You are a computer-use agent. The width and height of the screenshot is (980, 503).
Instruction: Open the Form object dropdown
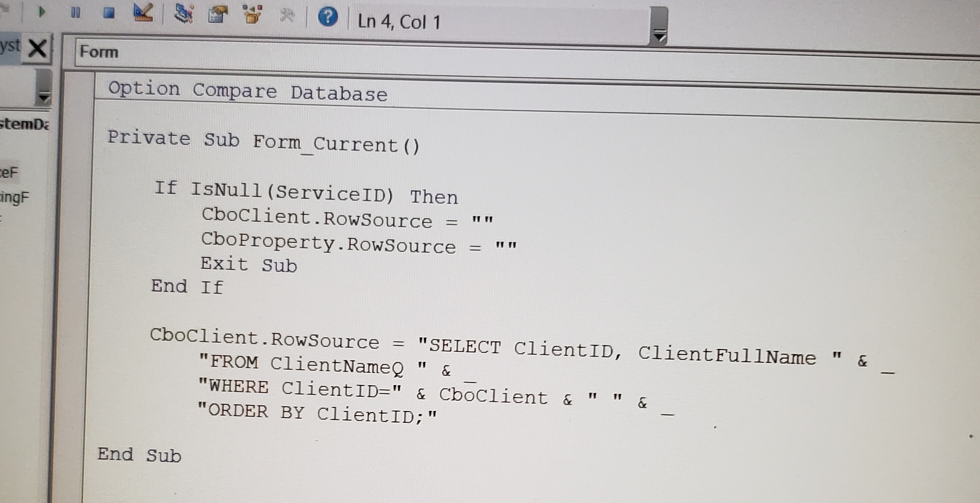[99, 52]
